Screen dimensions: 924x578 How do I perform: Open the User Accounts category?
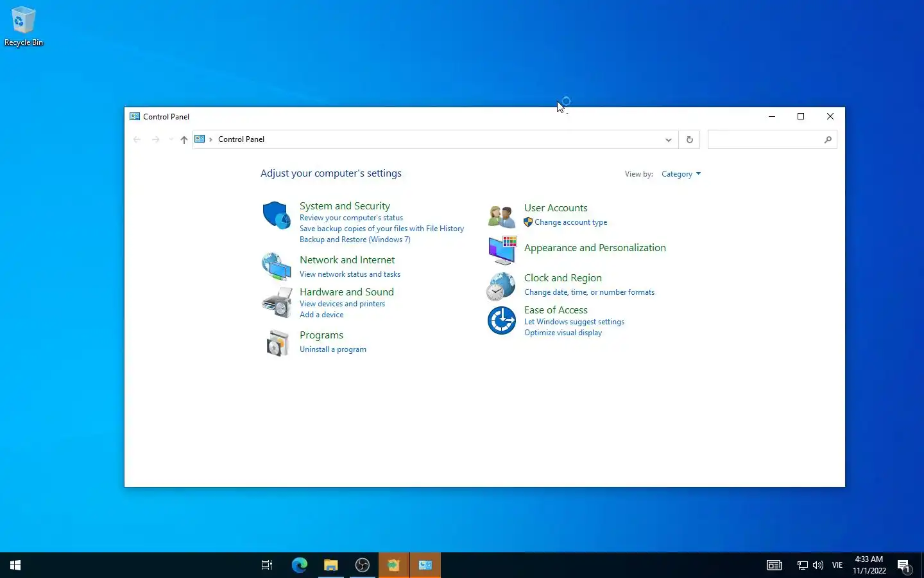[x=556, y=208]
